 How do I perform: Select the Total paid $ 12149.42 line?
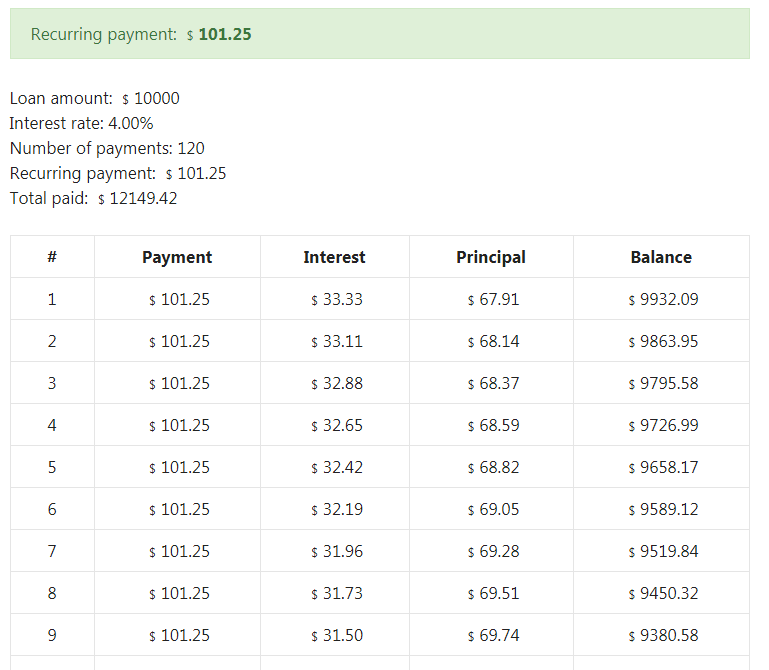(x=93, y=198)
